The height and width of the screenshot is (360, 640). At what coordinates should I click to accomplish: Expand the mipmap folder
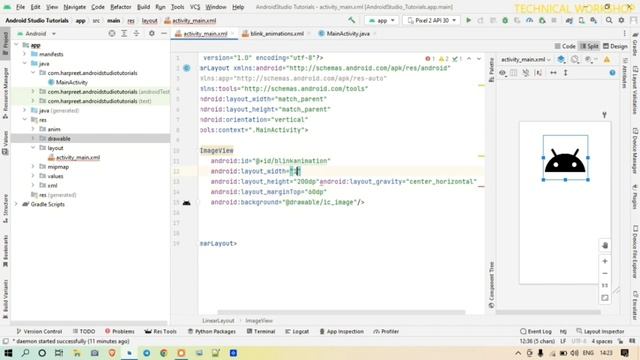33,167
